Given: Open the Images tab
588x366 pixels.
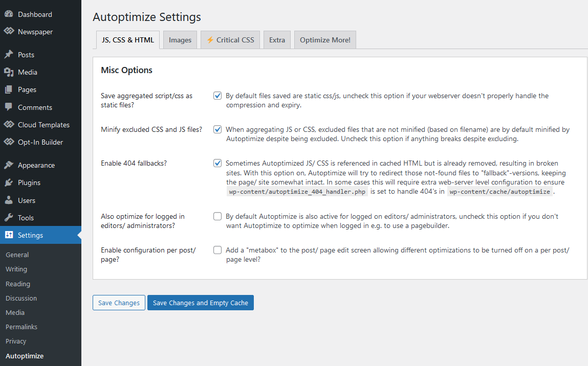Looking at the screenshot, I should pyautogui.click(x=180, y=40).
